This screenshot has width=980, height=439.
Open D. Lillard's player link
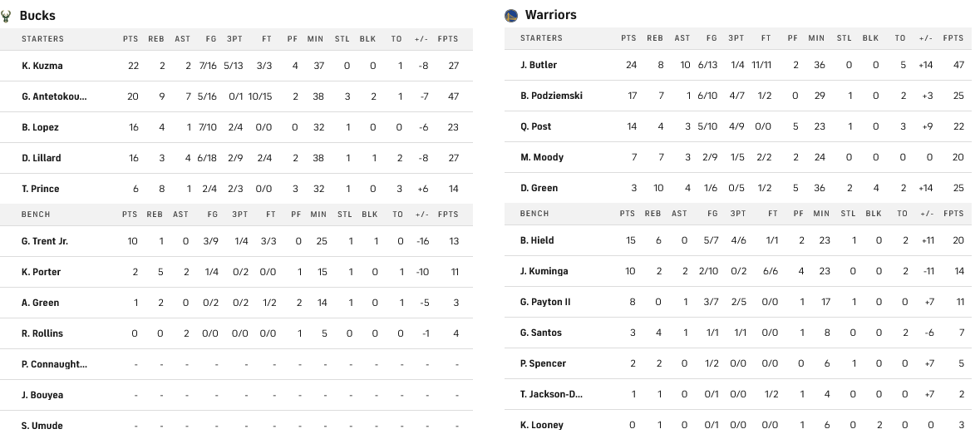[x=42, y=158]
